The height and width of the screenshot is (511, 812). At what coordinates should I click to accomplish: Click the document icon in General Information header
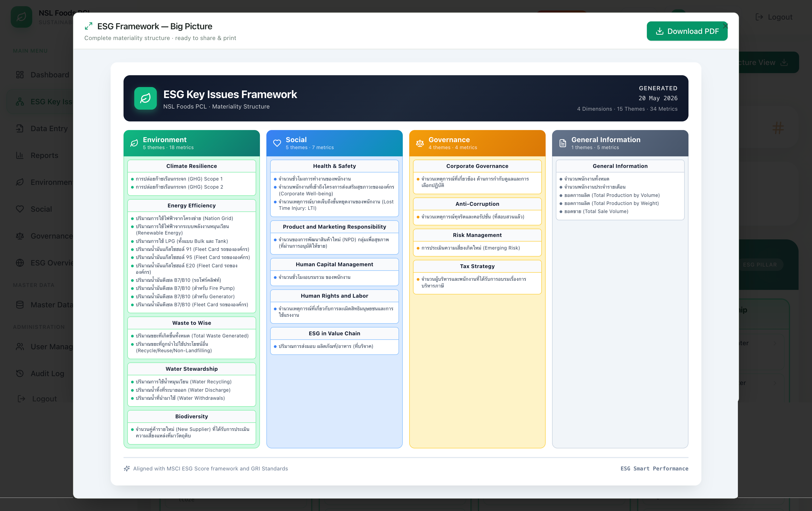tap(563, 143)
